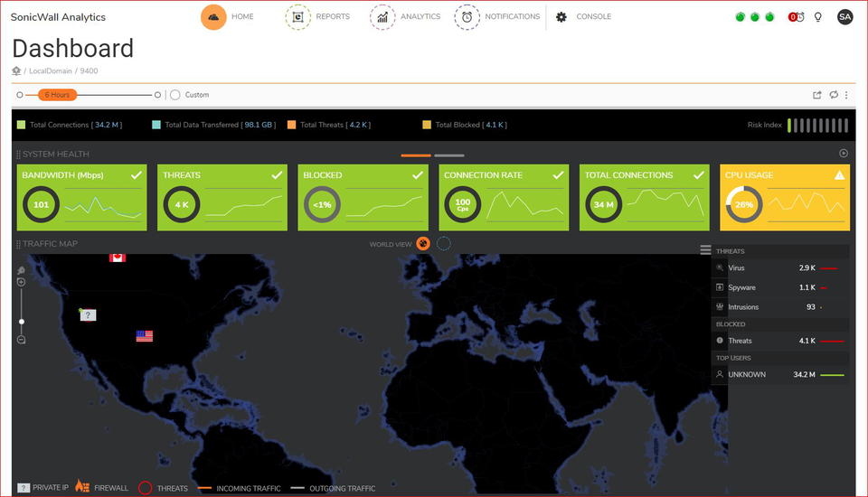
Task: Click the zoom in map button
Action: (21, 282)
